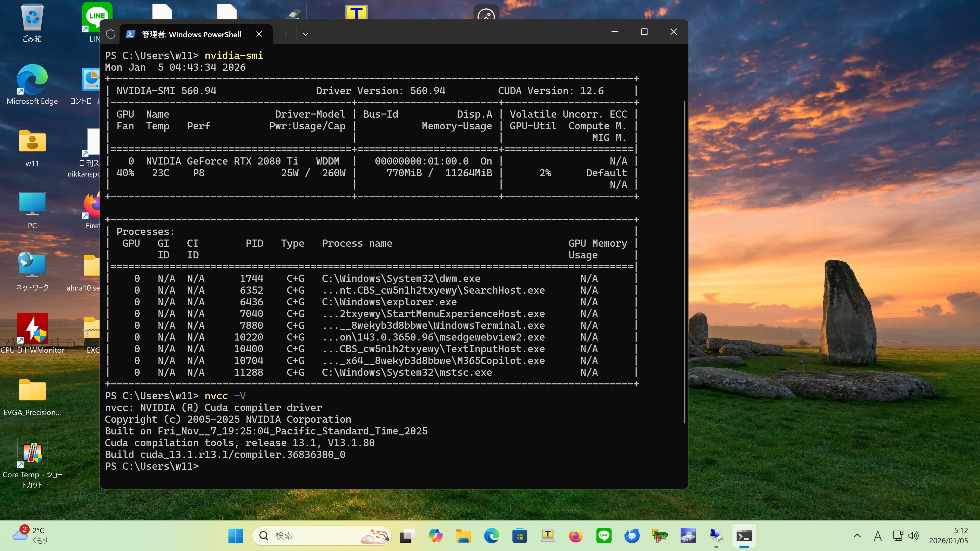Toggle the IME input mode indicator A
The image size is (980, 551).
(x=878, y=536)
